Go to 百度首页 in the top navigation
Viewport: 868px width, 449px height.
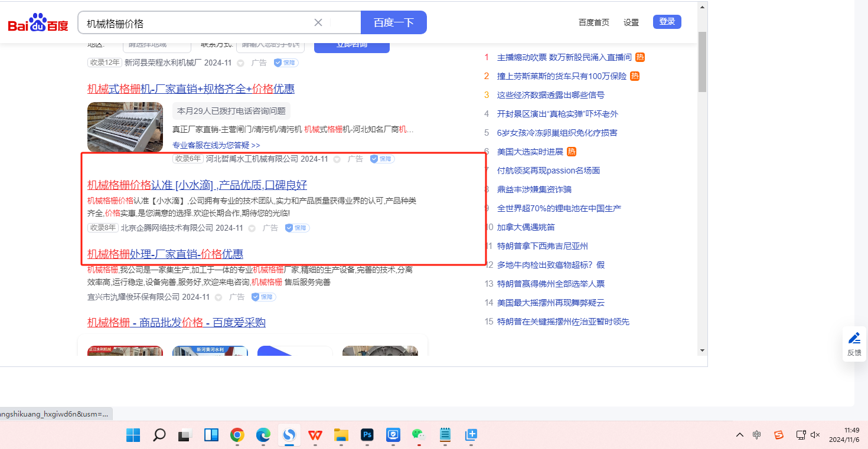[593, 22]
